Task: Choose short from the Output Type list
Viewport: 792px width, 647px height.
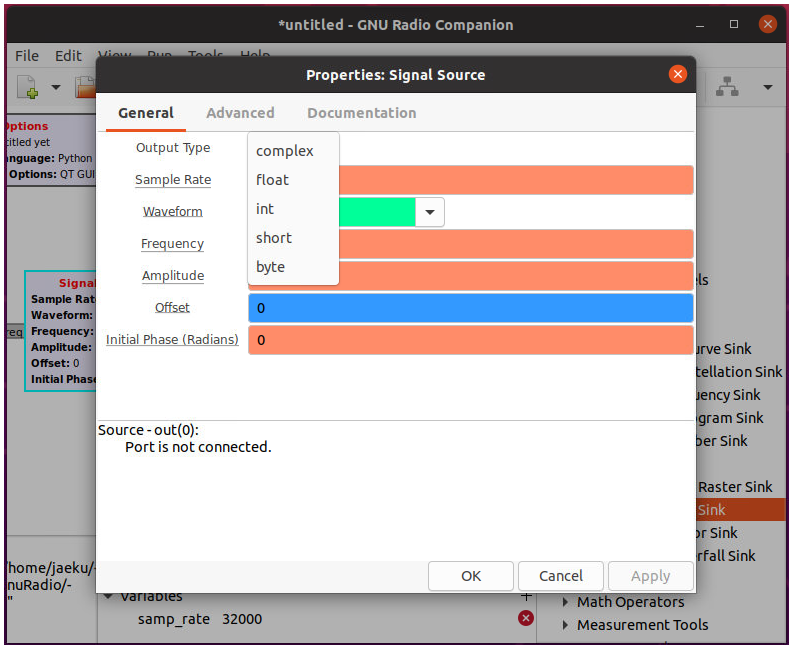Action: 293,238
